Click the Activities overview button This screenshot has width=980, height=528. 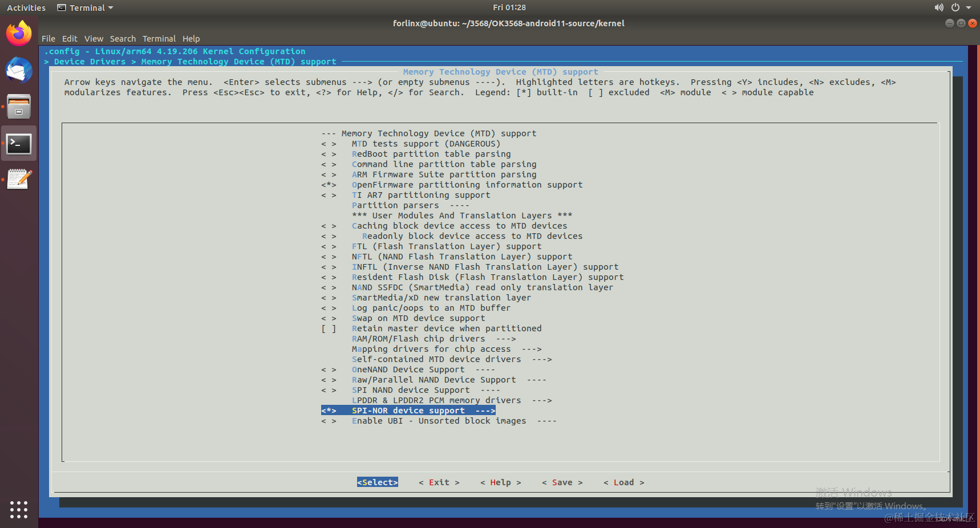[x=26, y=8]
